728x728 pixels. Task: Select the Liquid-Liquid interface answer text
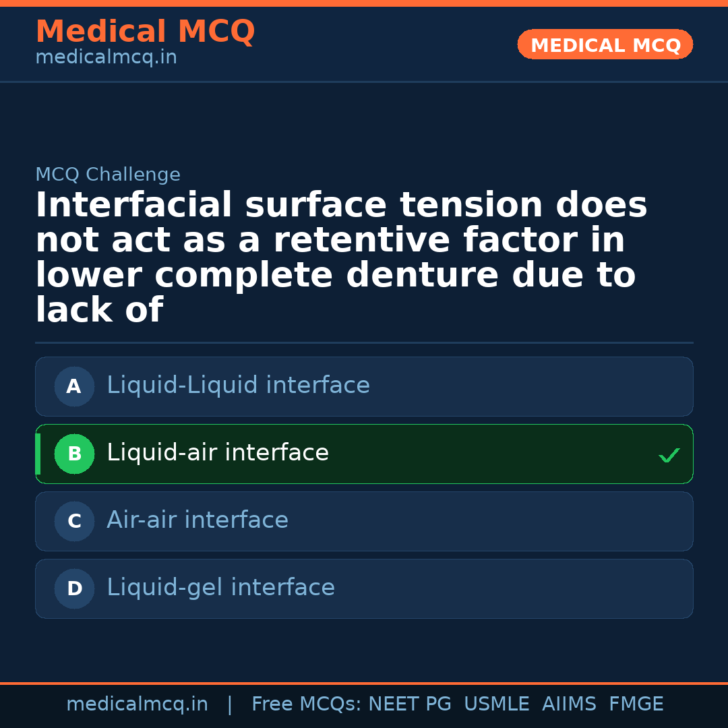click(238, 386)
